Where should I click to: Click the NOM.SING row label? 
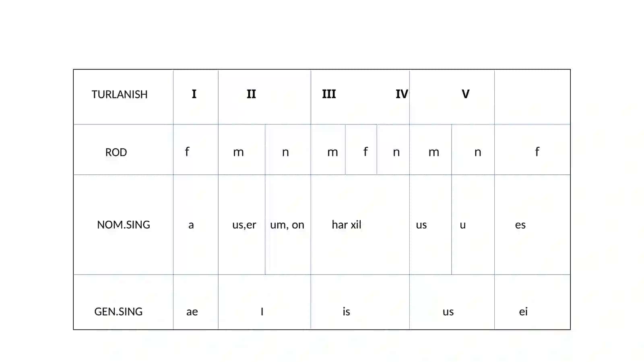tap(124, 225)
